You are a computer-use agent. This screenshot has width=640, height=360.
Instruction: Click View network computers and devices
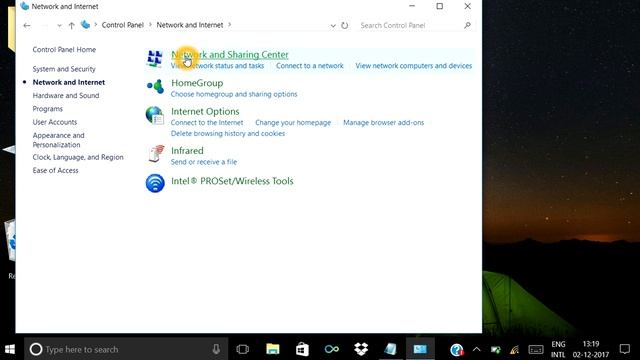click(413, 66)
